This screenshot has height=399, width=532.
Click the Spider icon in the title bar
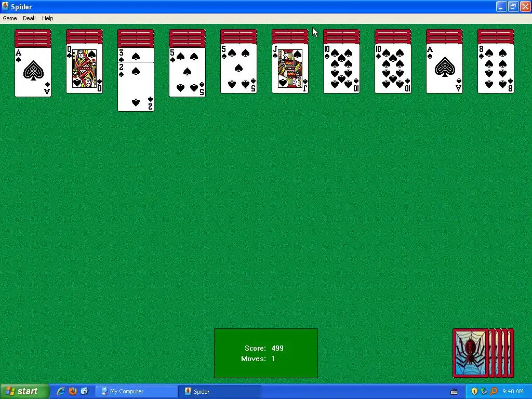pyautogui.click(x=5, y=6)
